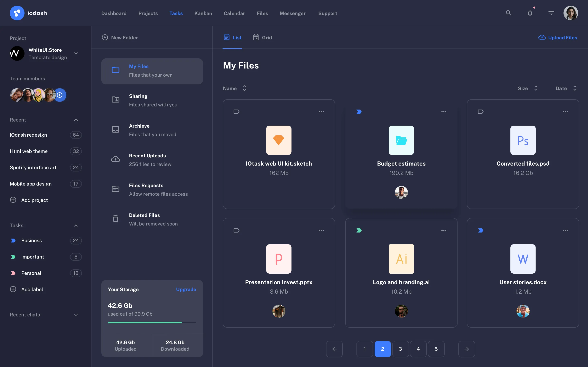The height and width of the screenshot is (367, 588).
Task: Toggle the label tag on IOtask web UI kit.sketch
Action: click(236, 112)
